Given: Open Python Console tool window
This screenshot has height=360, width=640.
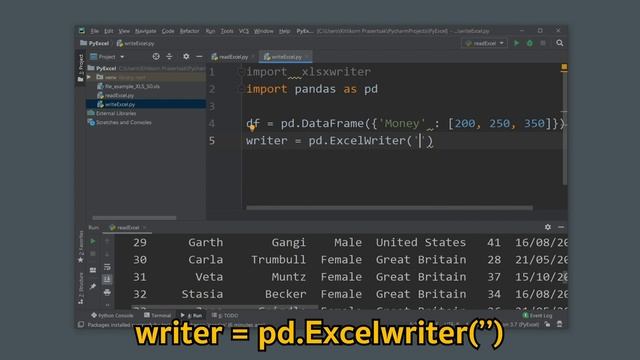Looking at the screenshot, I should tap(112, 315).
